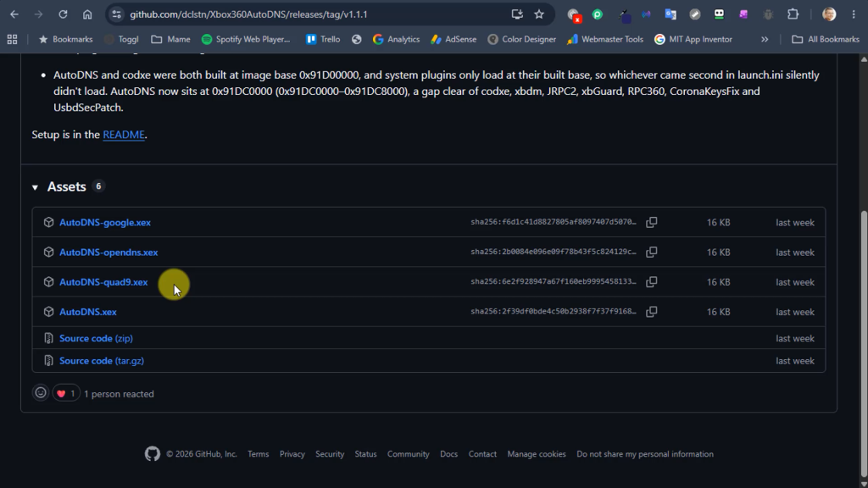868x488 pixels.
Task: Bookmark this page with the star icon
Action: point(539,14)
